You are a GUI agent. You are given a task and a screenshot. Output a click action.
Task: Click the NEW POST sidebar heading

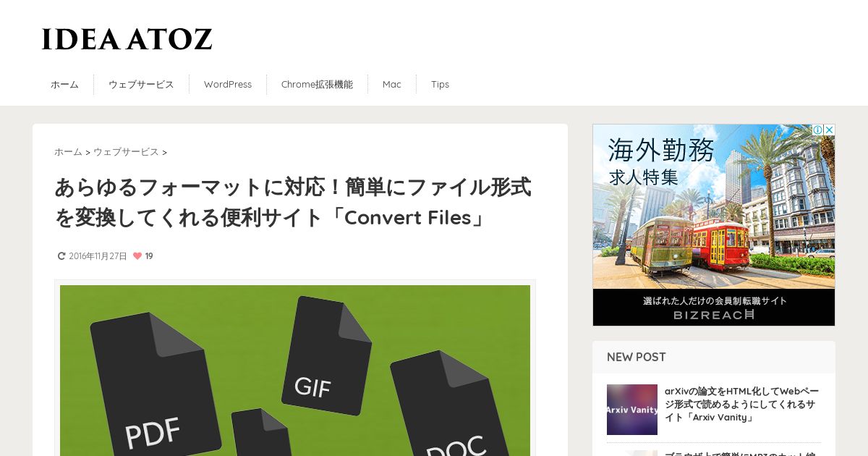637,357
